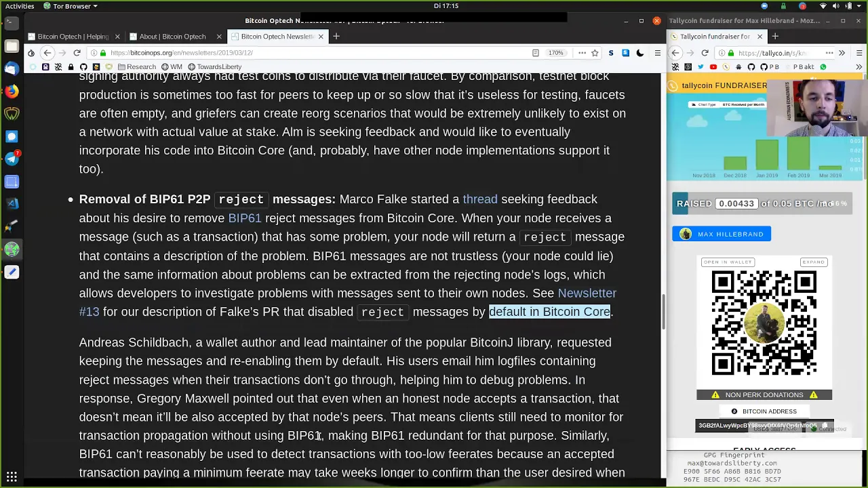Click the Expand QR code button
Viewport: 868px width, 488px height.
point(813,262)
